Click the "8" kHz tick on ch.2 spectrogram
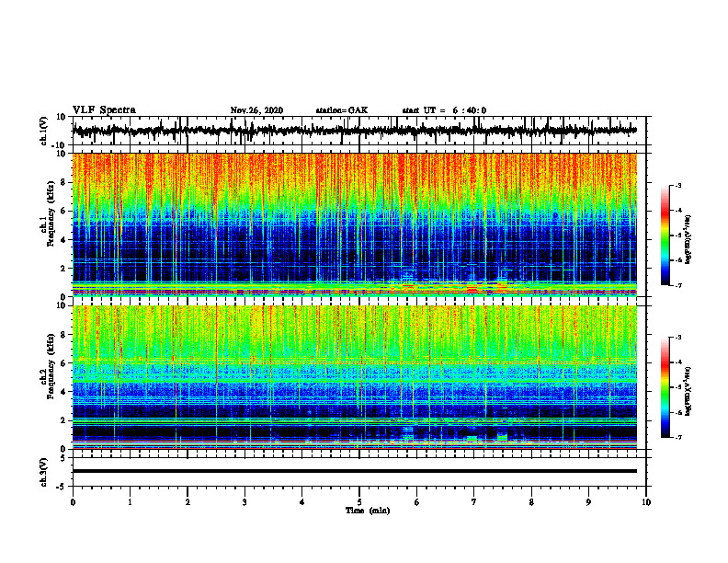Image resolution: width=728 pixels, height=563 pixels. click(x=64, y=335)
